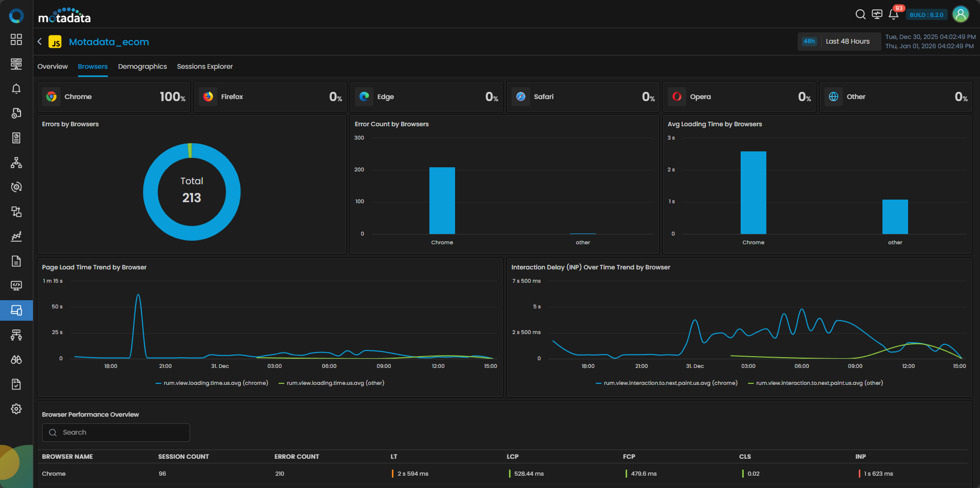Open the settings gear icon in sidebar

[16, 409]
